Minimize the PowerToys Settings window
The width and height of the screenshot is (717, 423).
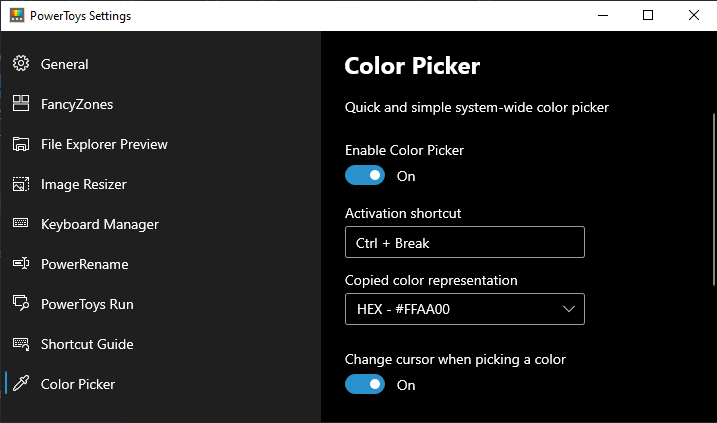[603, 16]
